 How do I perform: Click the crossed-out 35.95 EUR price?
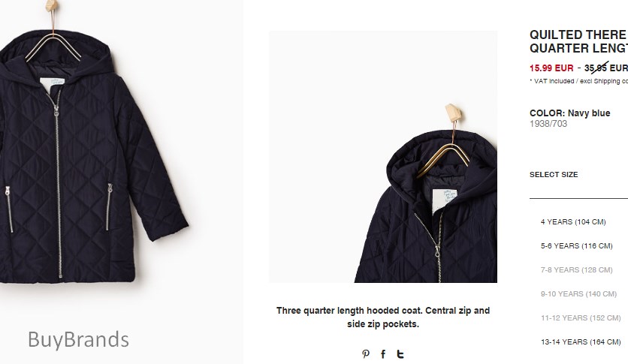click(x=606, y=68)
